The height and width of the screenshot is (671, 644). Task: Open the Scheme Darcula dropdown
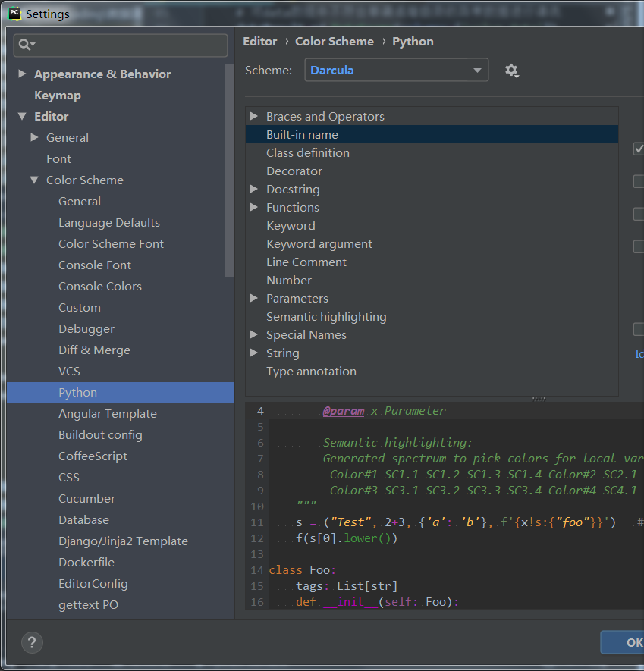tap(396, 71)
